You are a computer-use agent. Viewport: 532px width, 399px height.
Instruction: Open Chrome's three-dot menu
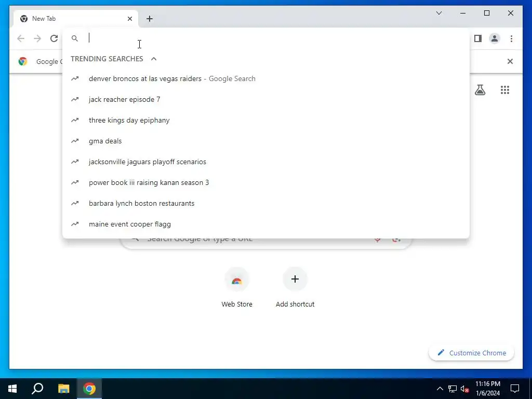(x=511, y=38)
